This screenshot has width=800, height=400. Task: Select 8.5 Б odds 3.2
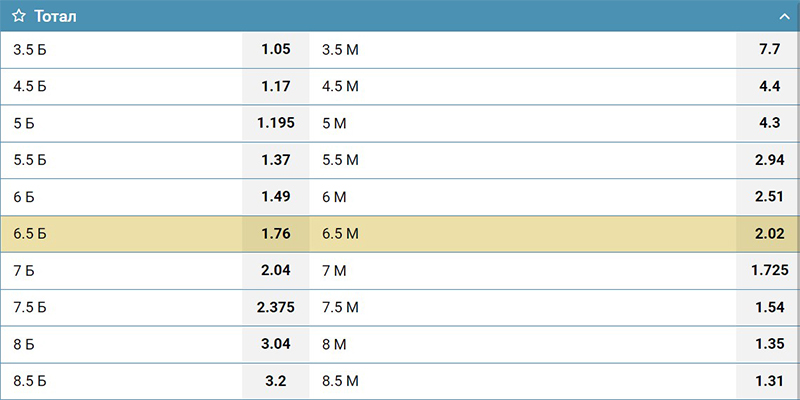pos(276,381)
